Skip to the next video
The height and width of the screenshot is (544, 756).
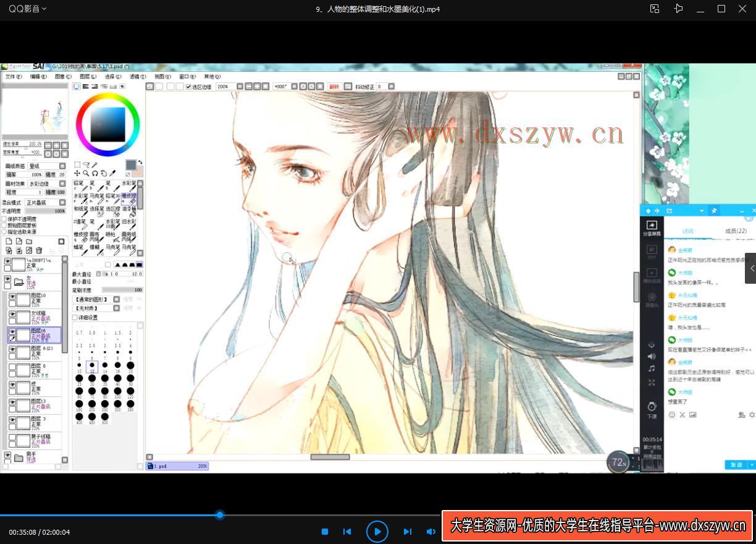click(407, 532)
